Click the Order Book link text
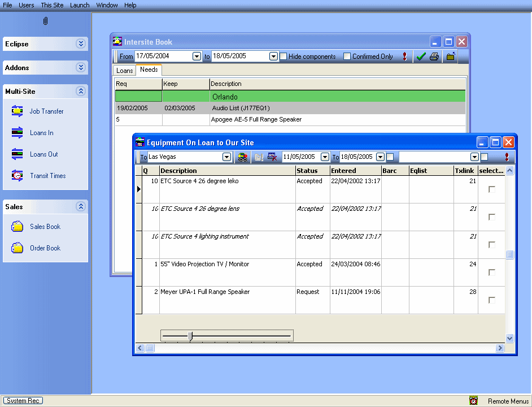This screenshot has height=407, width=532. pyautogui.click(x=45, y=248)
